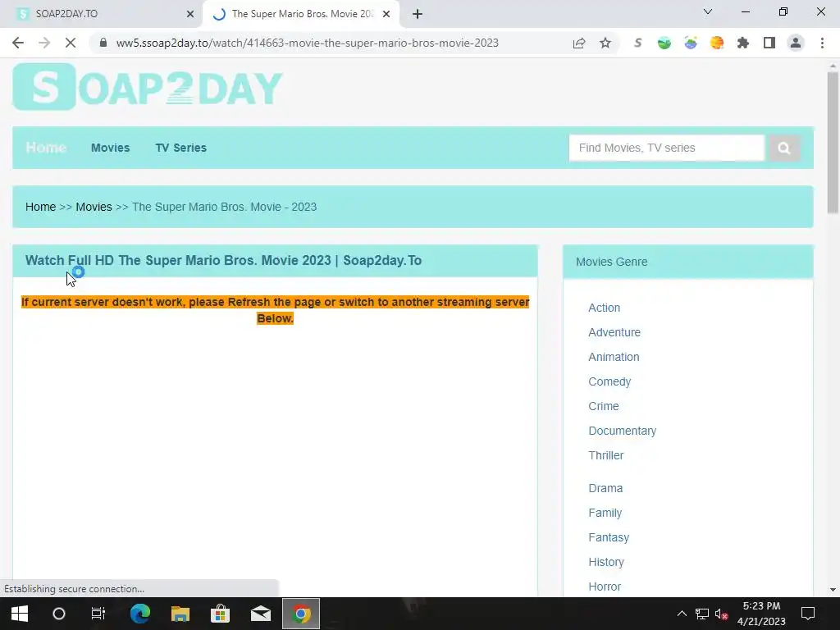Open Chrome's three-dot menu

coord(822,43)
